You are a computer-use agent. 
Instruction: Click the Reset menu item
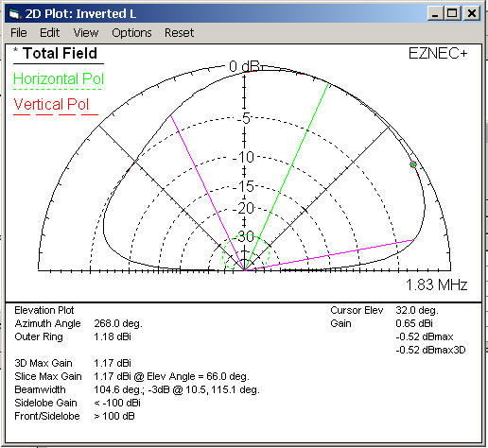tap(179, 33)
